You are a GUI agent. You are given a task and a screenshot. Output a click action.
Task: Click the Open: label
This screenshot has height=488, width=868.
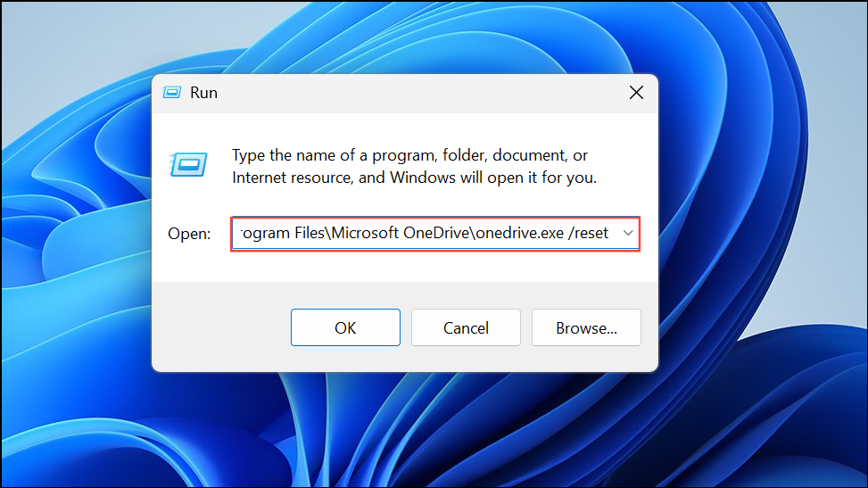pos(189,234)
